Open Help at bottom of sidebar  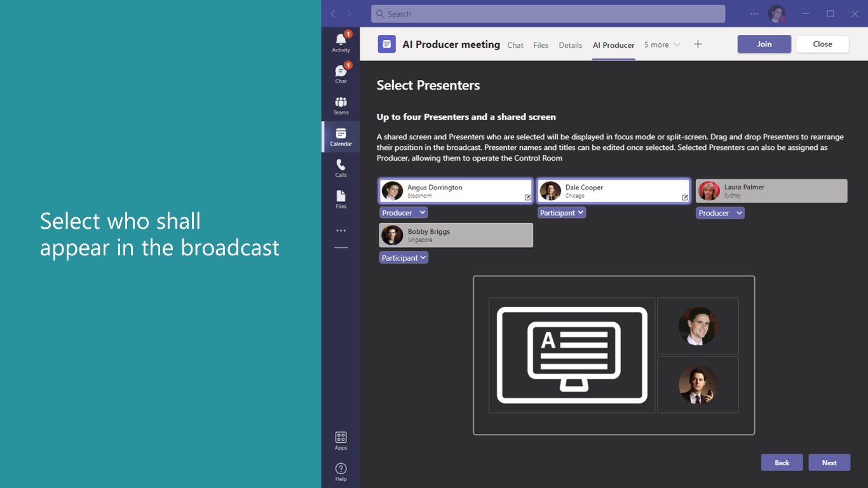point(341,472)
